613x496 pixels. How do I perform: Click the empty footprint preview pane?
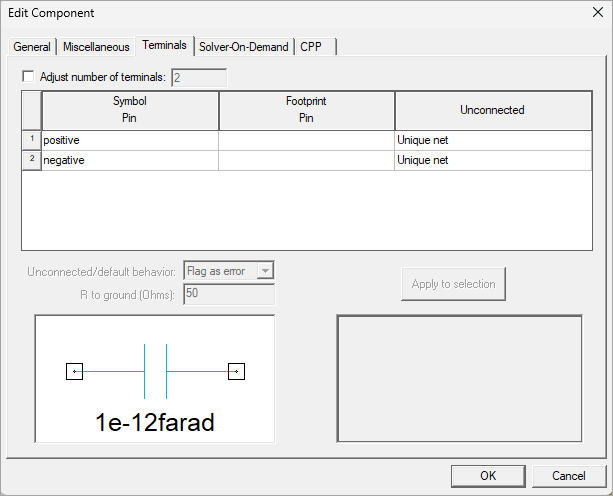(459, 379)
